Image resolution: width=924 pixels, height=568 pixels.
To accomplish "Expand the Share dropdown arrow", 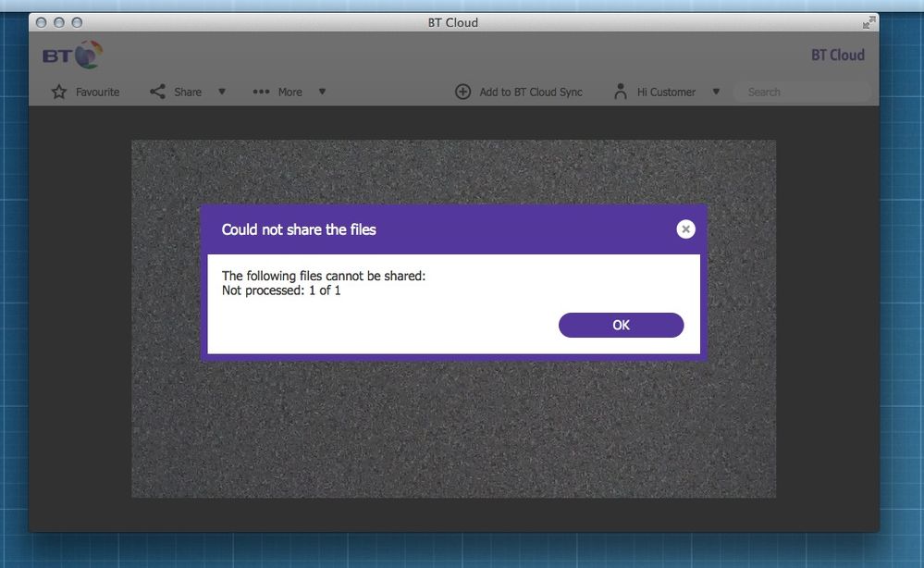I will click(x=222, y=92).
